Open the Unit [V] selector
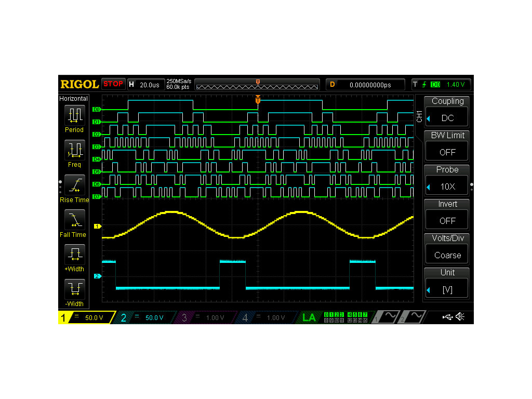 (x=446, y=288)
